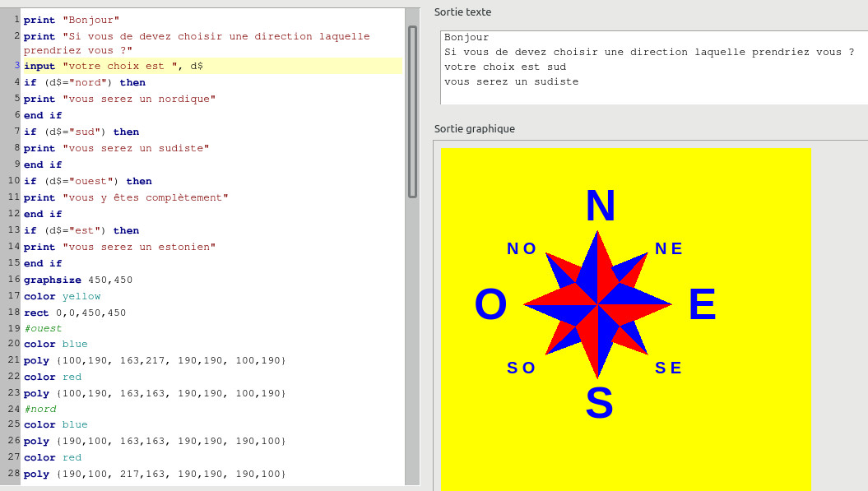Click code line 1 print "Bonjour"
Screen dimensions: 868x491
tap(72, 20)
